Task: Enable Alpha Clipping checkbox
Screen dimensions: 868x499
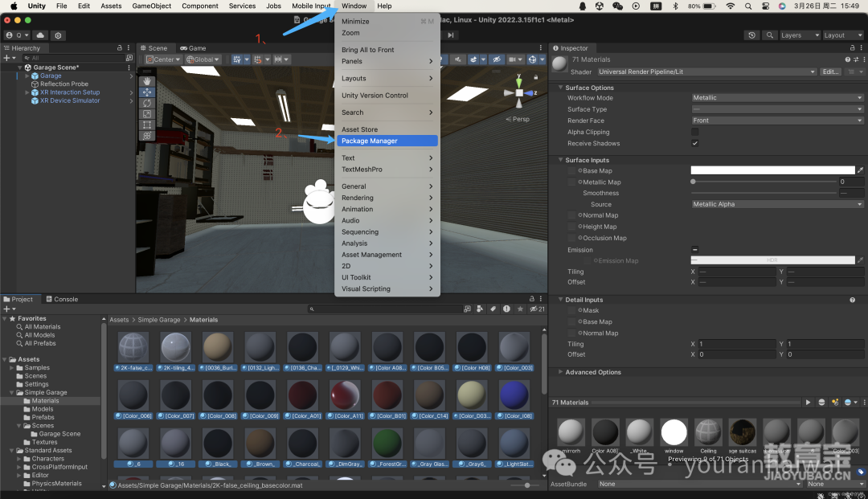Action: click(694, 132)
